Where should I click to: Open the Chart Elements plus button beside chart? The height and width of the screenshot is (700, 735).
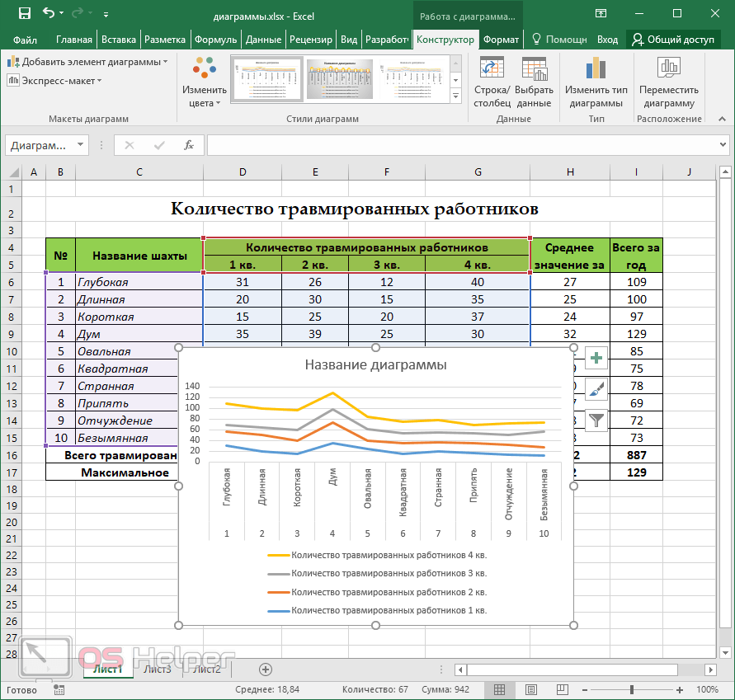click(x=596, y=358)
